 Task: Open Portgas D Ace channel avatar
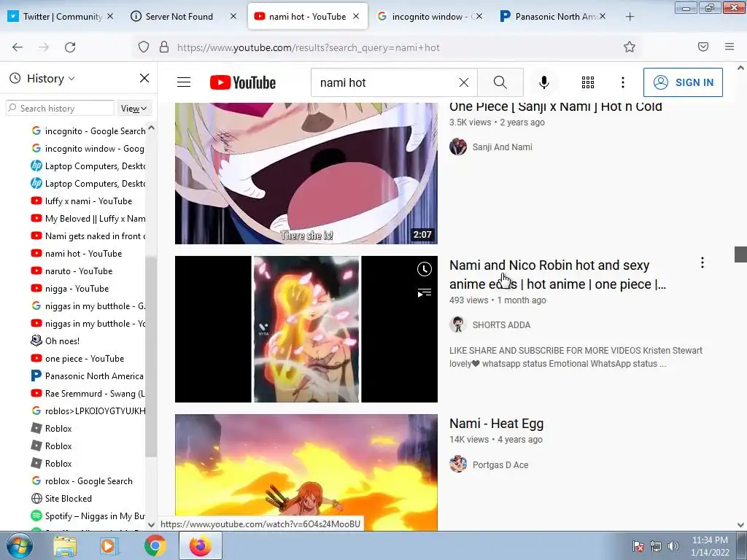coord(458,464)
